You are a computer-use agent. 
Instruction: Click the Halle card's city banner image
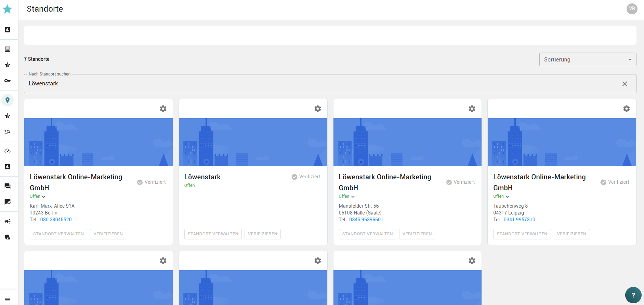(x=407, y=142)
